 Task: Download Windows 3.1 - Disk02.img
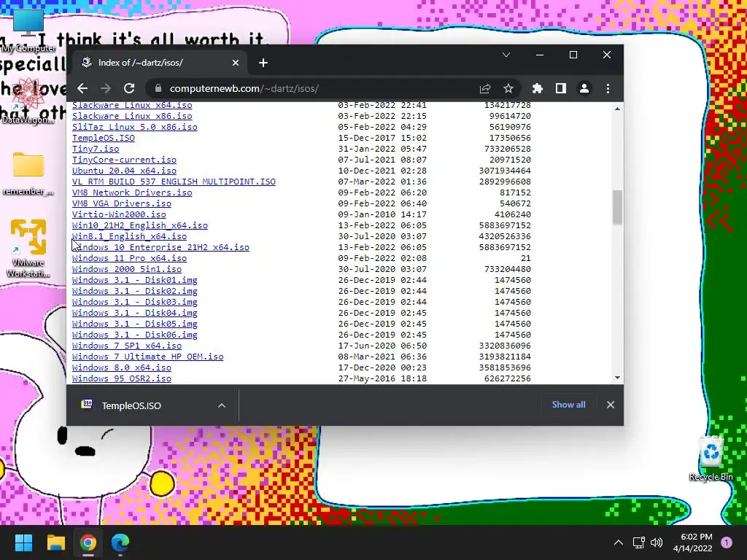(x=134, y=291)
